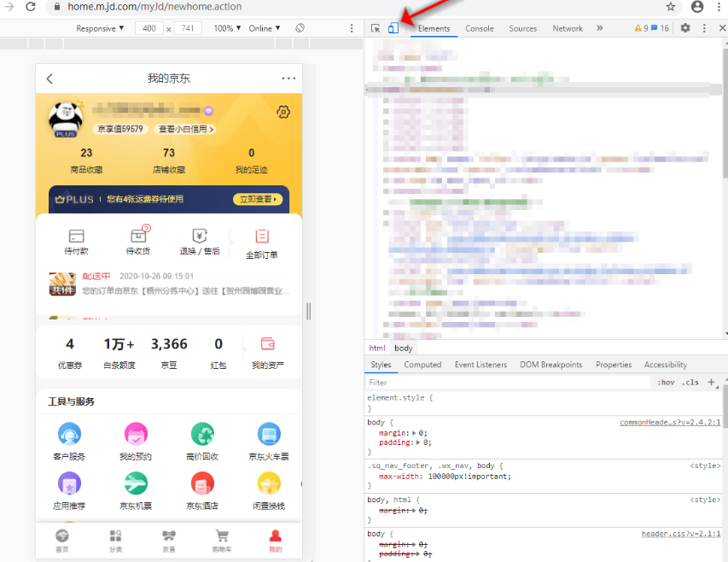
Task: Open 待收货 awaiting delivery orders
Action: [x=138, y=242]
